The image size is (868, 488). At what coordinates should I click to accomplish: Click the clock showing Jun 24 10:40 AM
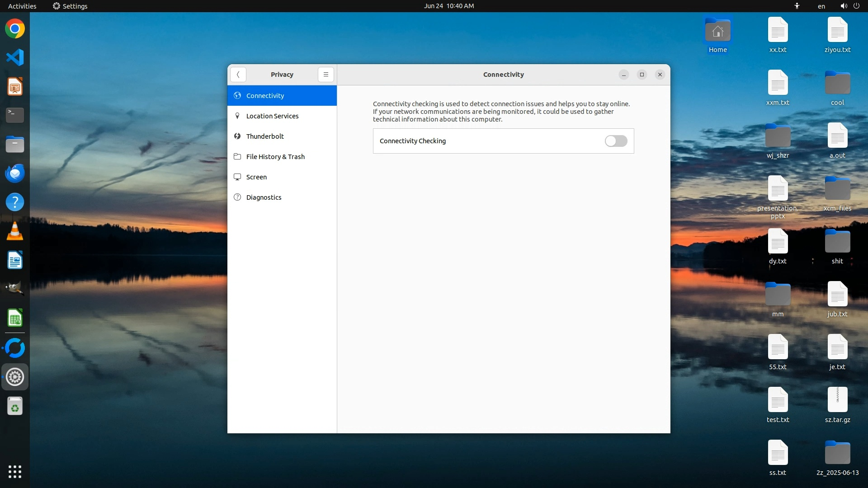coord(448,6)
